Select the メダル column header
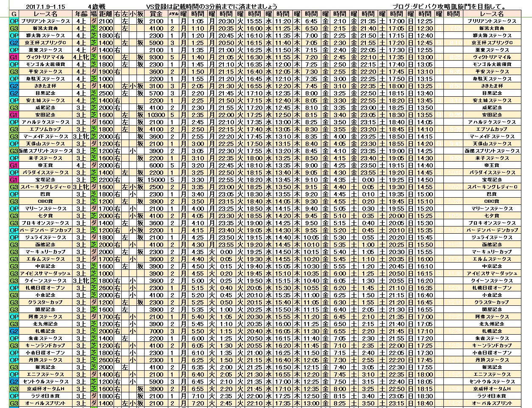Viewport: 532px width, 408px height. (x=173, y=14)
